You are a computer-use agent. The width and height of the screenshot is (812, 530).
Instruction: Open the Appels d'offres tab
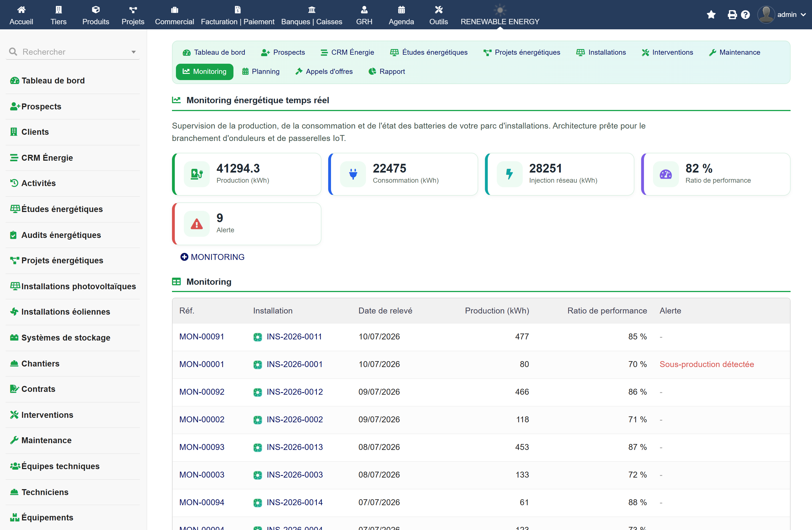pos(324,72)
